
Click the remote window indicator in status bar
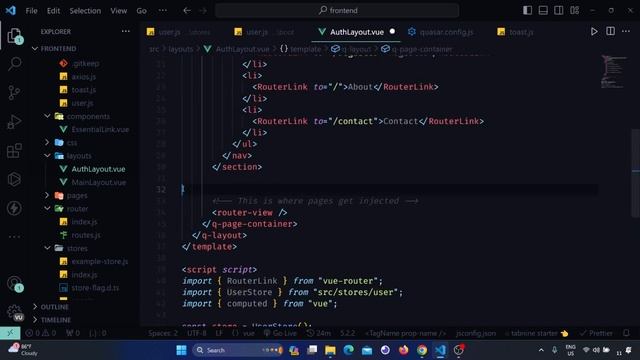coord(10,333)
